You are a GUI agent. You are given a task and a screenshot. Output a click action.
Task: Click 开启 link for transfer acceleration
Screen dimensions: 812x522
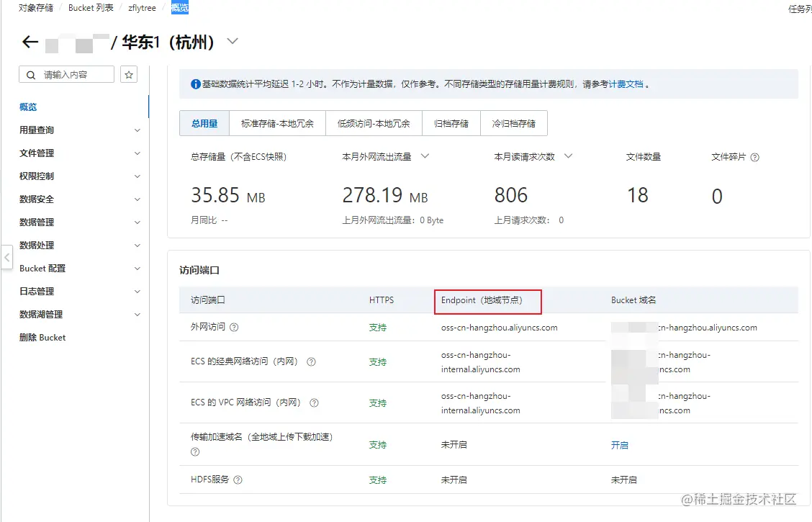point(619,445)
